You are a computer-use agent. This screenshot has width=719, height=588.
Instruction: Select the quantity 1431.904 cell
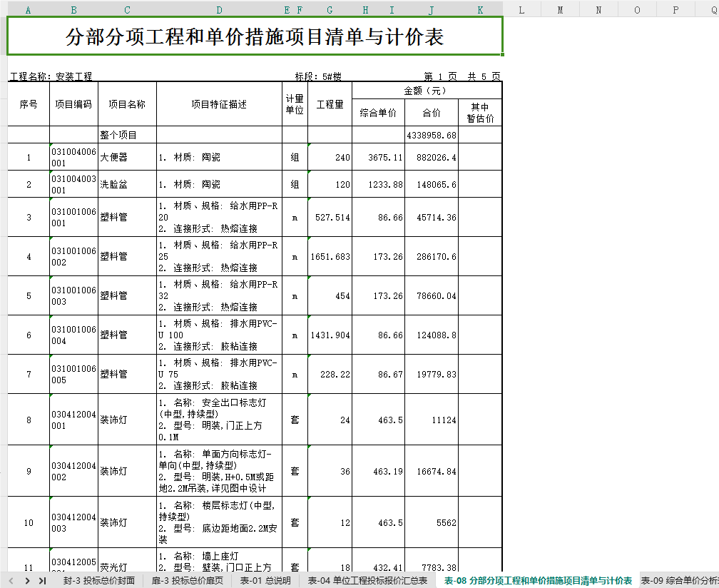[330, 335]
